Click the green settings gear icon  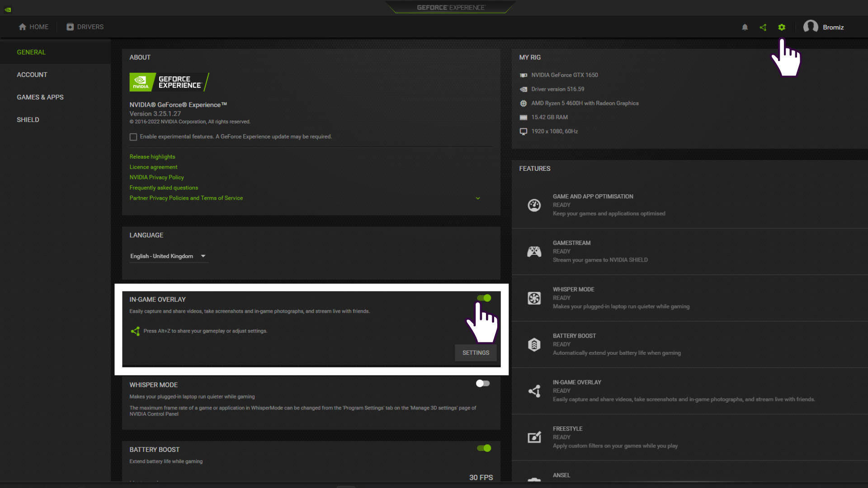point(782,27)
